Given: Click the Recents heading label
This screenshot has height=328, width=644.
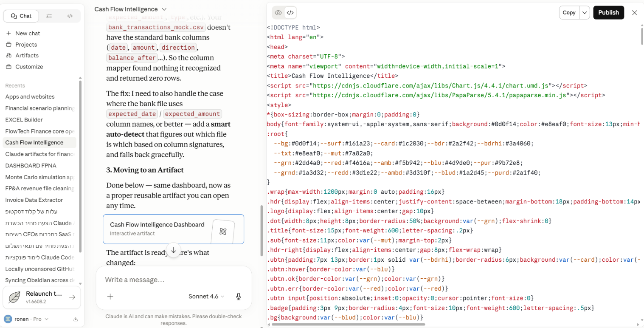Looking at the screenshot, I should pos(15,85).
